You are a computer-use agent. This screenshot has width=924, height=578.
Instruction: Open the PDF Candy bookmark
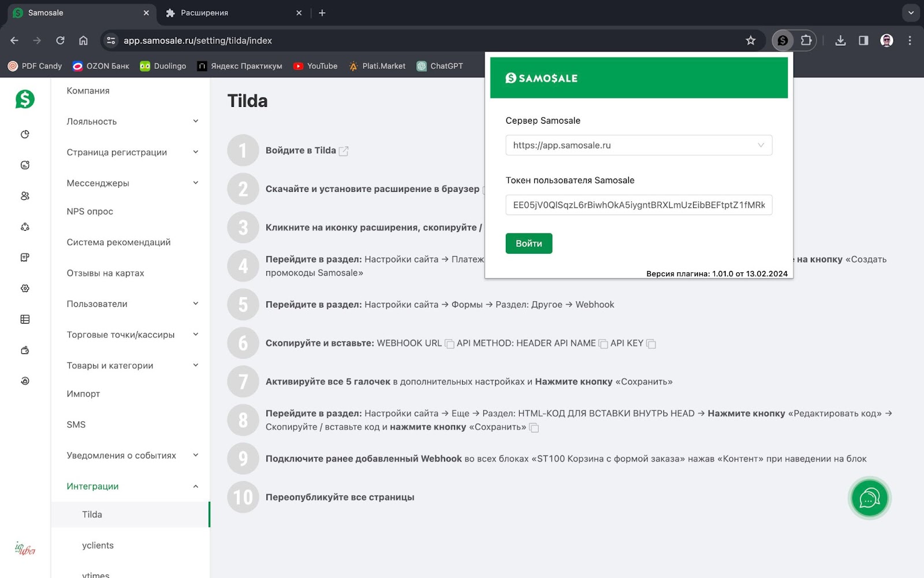click(35, 66)
